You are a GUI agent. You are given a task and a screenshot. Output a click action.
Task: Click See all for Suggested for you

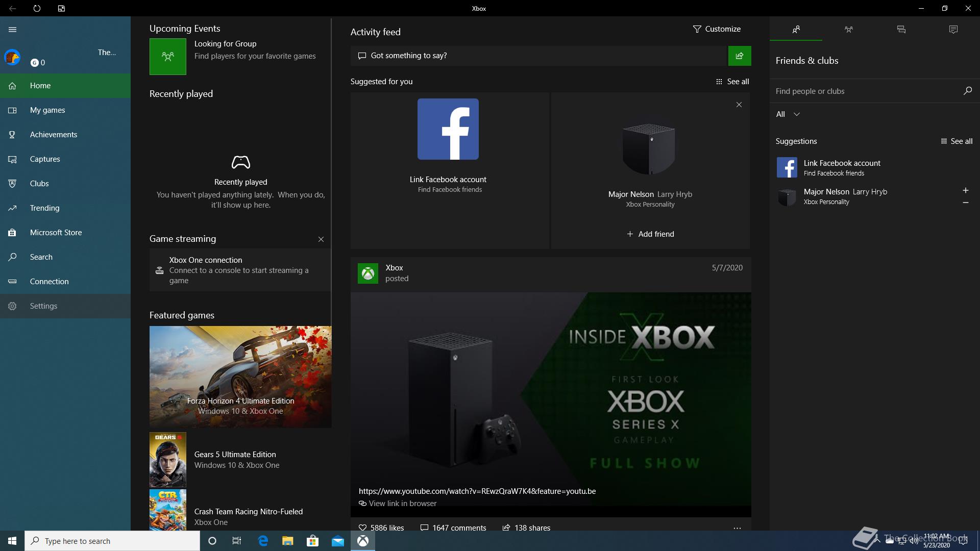tap(732, 82)
